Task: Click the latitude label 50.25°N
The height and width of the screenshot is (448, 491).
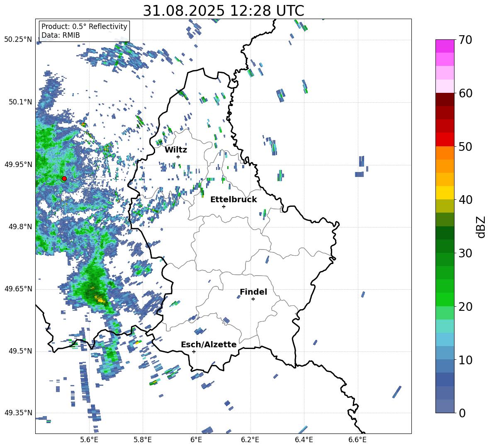Action: click(x=18, y=40)
